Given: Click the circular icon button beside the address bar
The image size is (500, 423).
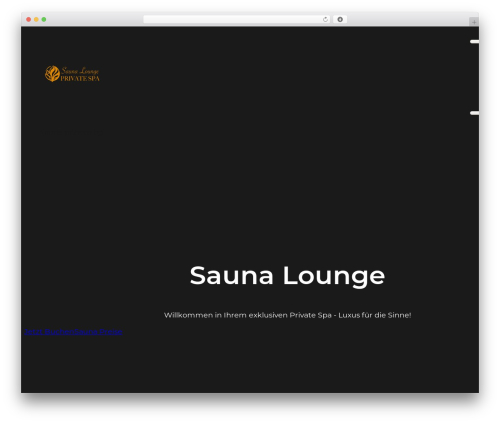Looking at the screenshot, I should click(x=340, y=20).
